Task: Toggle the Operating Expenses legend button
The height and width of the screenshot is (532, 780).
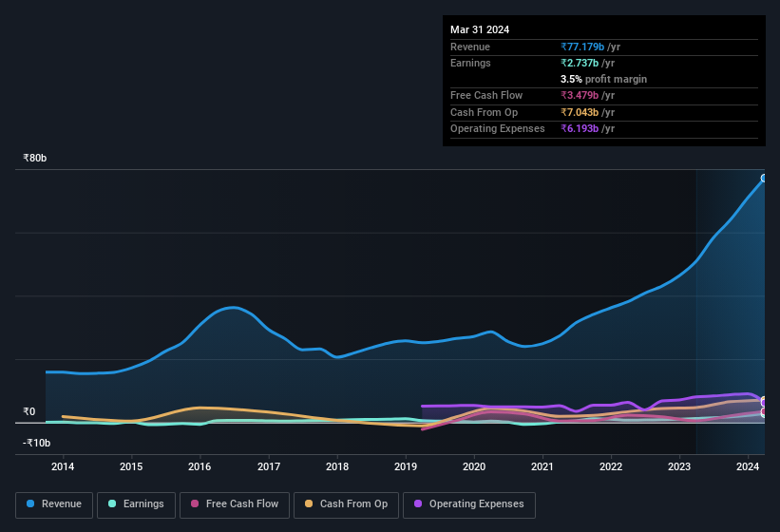Action: point(469,504)
